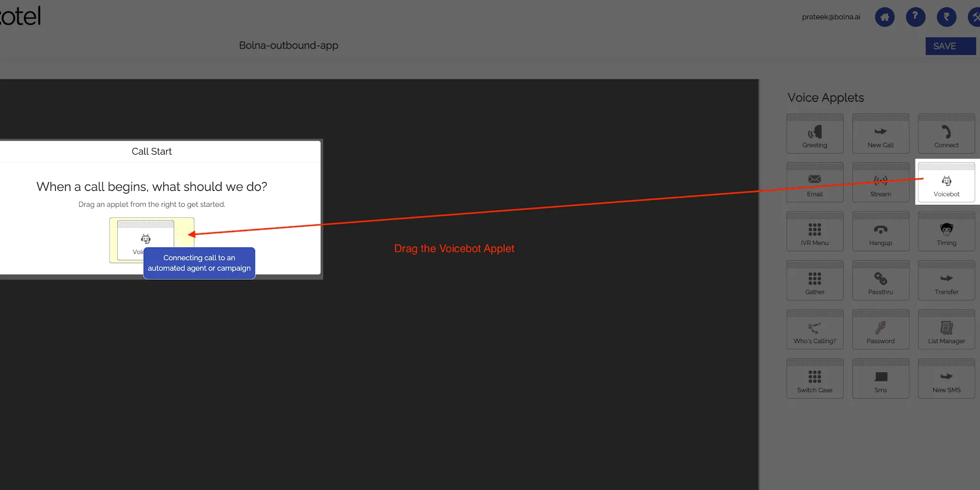Open the tools icon in header

[974, 17]
